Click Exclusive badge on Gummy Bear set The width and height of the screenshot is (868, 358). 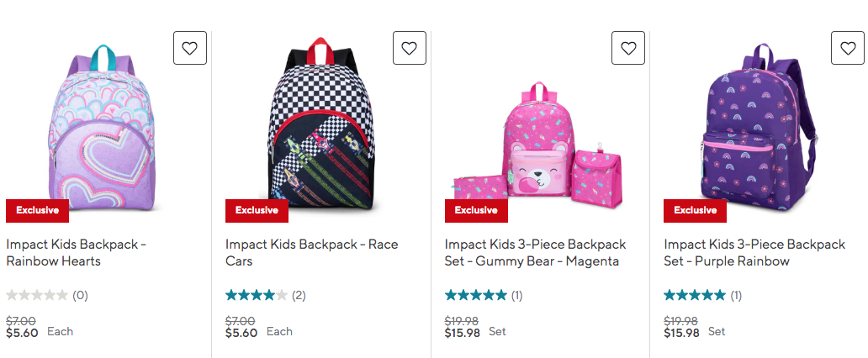[x=476, y=210]
